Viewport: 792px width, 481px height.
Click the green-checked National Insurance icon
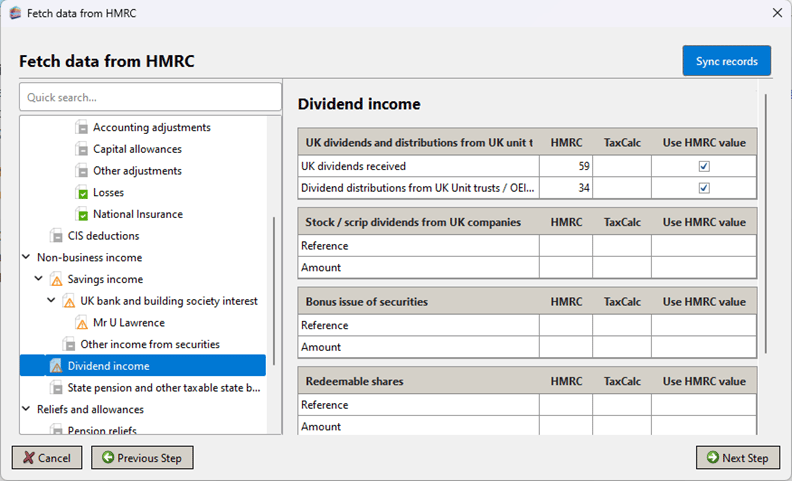pyautogui.click(x=81, y=214)
